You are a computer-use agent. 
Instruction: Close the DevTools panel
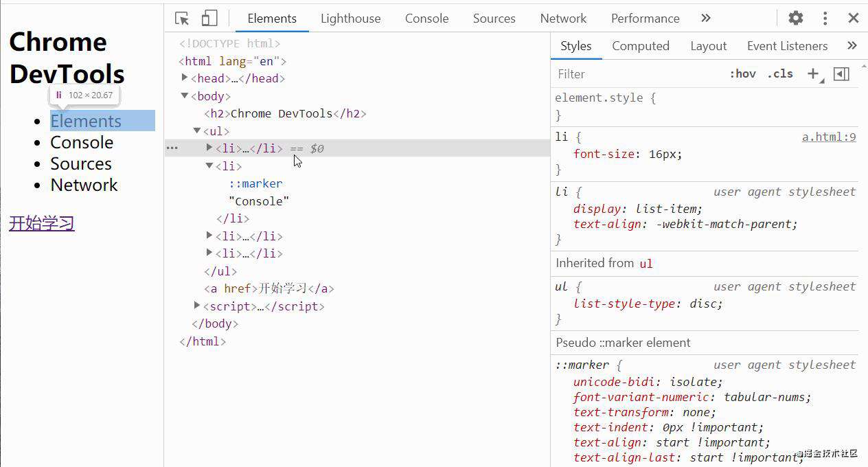click(x=854, y=19)
